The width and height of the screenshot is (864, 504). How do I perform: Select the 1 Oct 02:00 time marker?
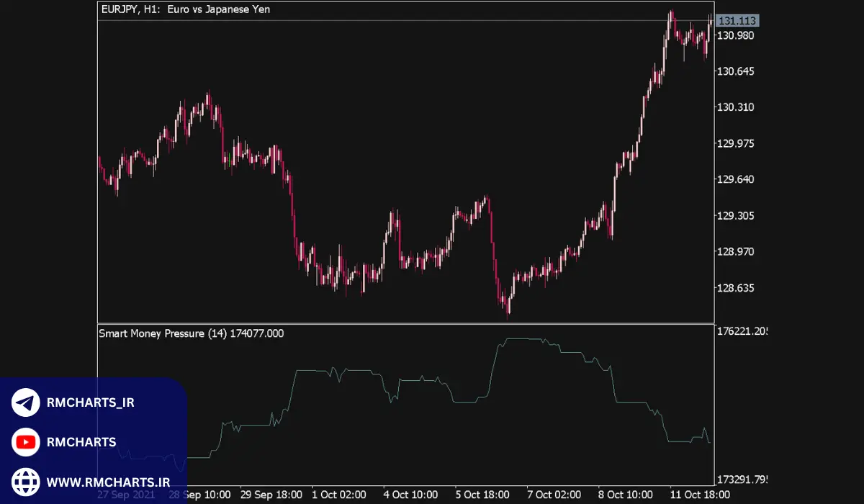click(x=339, y=495)
